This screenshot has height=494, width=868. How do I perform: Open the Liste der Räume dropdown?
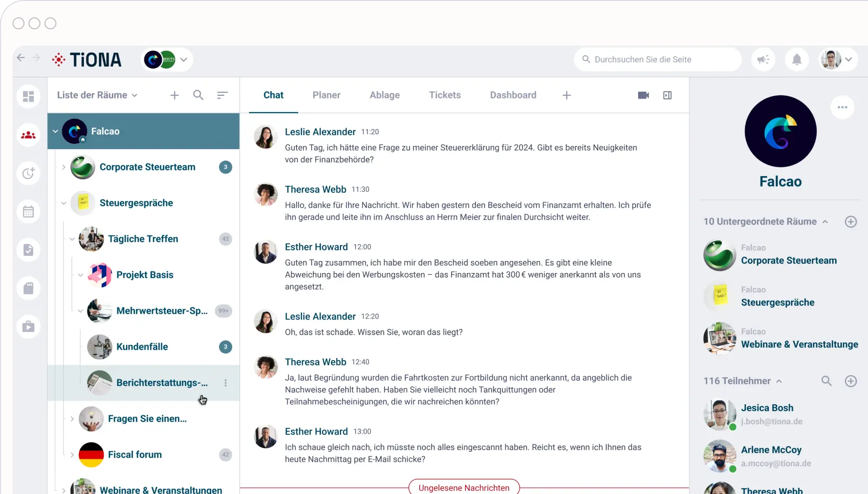coord(97,95)
